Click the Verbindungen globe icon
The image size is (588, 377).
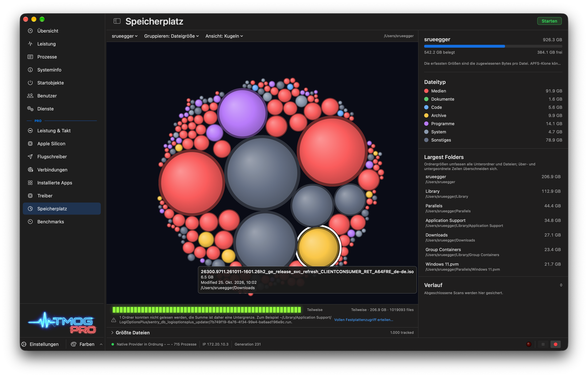30,170
